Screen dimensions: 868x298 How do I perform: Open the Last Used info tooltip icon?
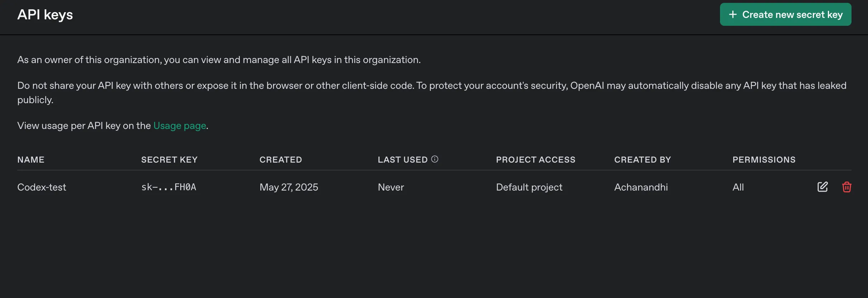click(435, 159)
